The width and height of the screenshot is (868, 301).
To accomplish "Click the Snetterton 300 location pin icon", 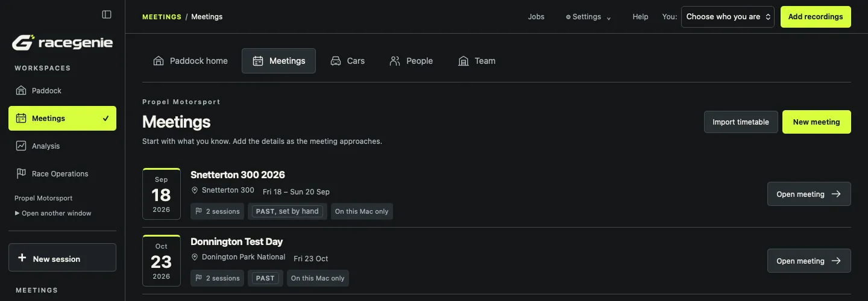I will pyautogui.click(x=195, y=190).
